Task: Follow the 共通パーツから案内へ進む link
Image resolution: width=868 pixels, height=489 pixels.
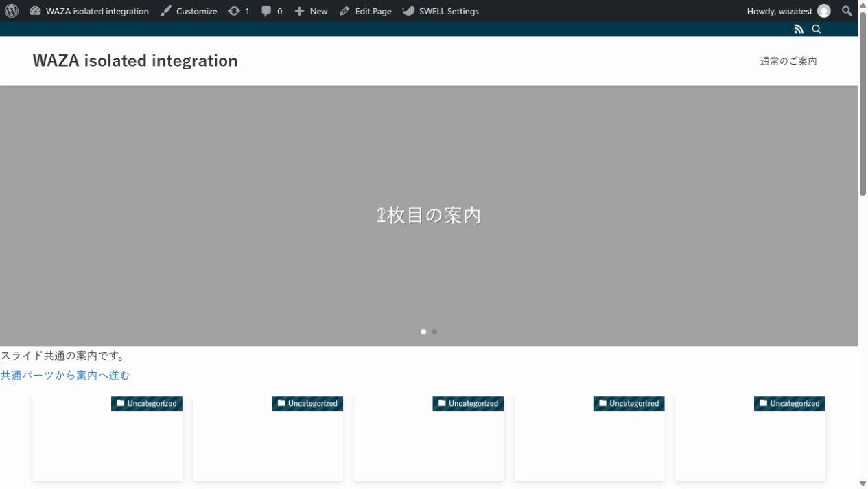Action: click(x=65, y=375)
